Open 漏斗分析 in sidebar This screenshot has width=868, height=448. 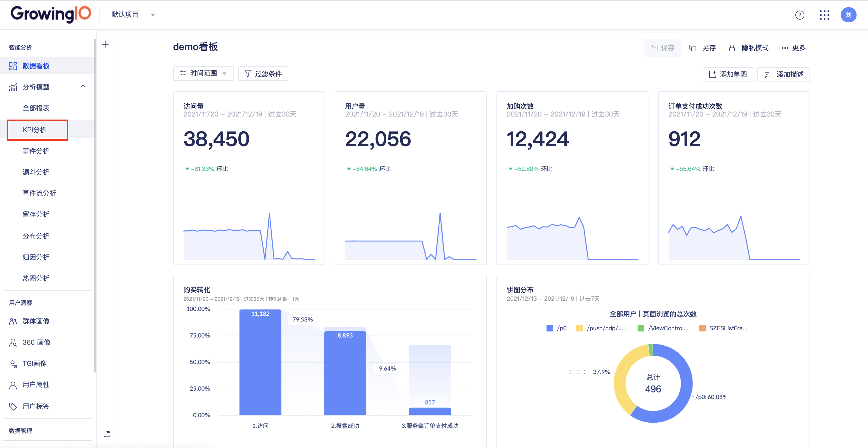[36, 172]
